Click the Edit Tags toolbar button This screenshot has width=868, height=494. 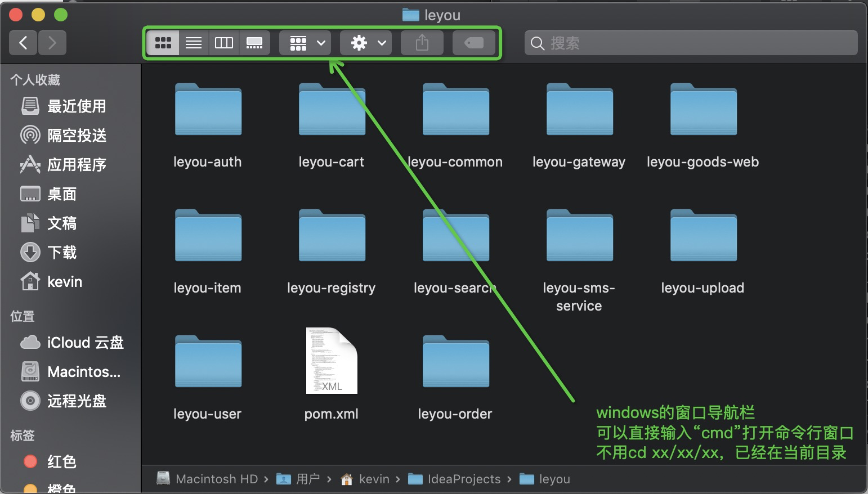[x=474, y=43]
